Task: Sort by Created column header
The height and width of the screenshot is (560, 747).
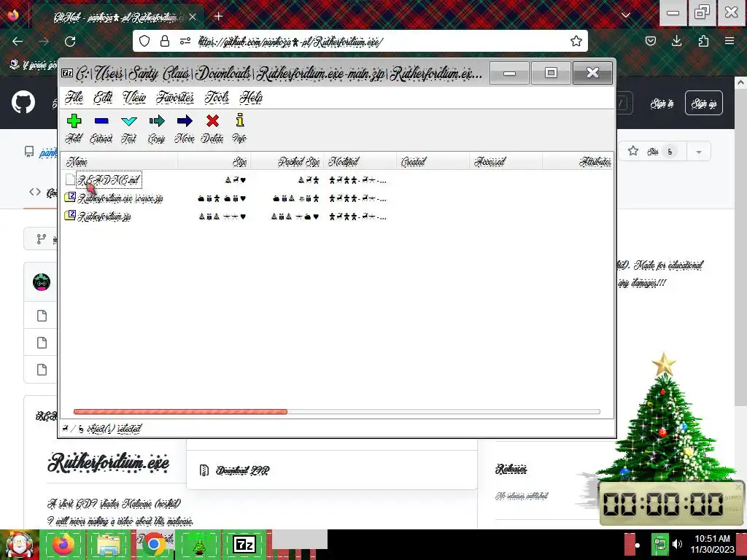Action: (x=433, y=162)
